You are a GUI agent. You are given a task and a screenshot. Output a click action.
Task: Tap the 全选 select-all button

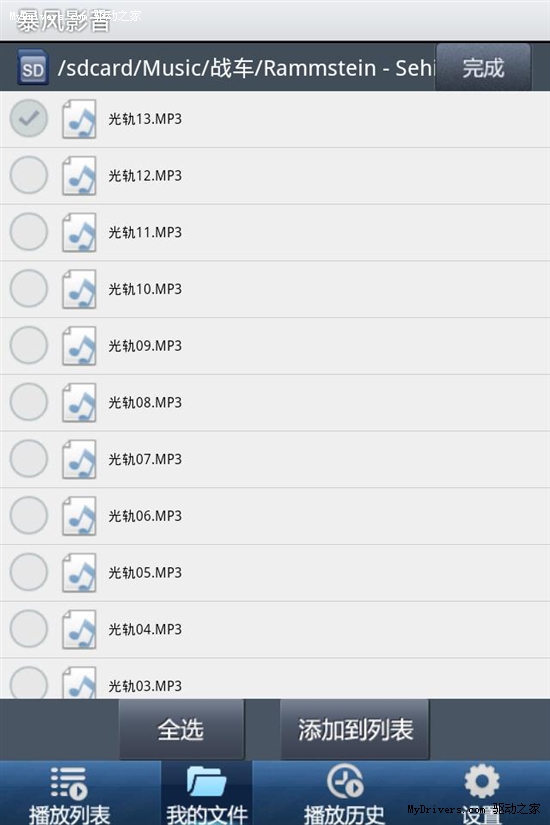click(182, 729)
